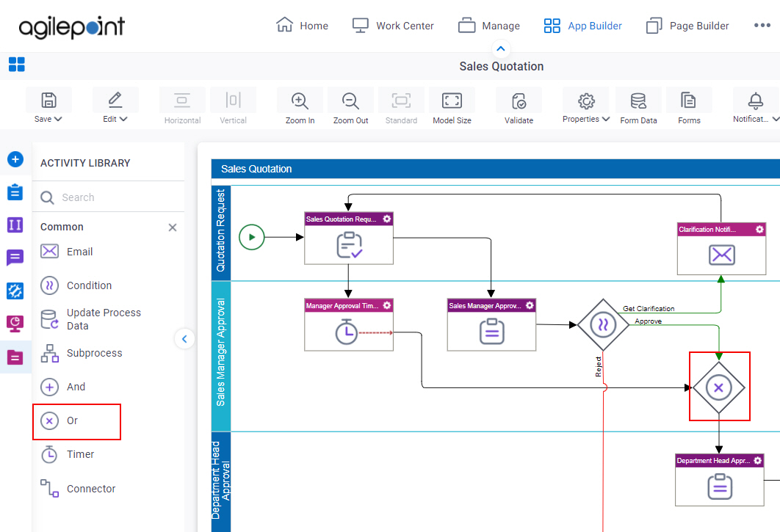Select the Condition activity
780x532 pixels.
(x=76, y=285)
